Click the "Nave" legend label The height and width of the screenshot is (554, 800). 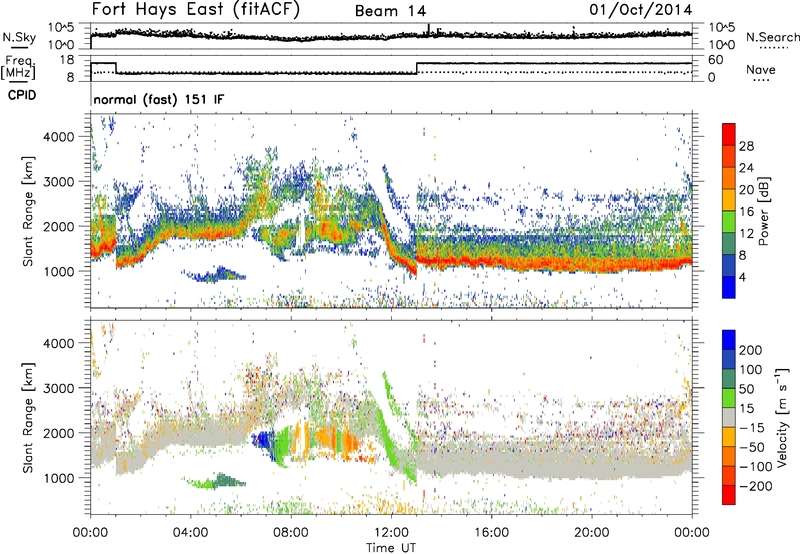[761, 69]
